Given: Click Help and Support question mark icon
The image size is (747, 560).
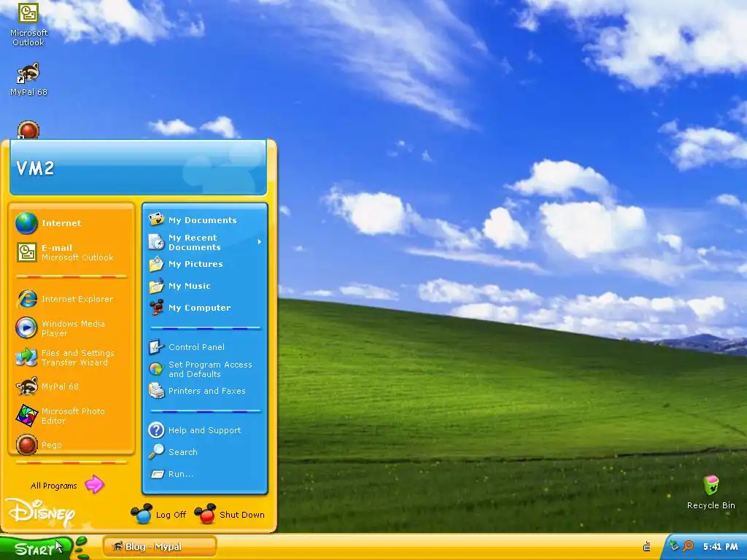Looking at the screenshot, I should pos(156,430).
